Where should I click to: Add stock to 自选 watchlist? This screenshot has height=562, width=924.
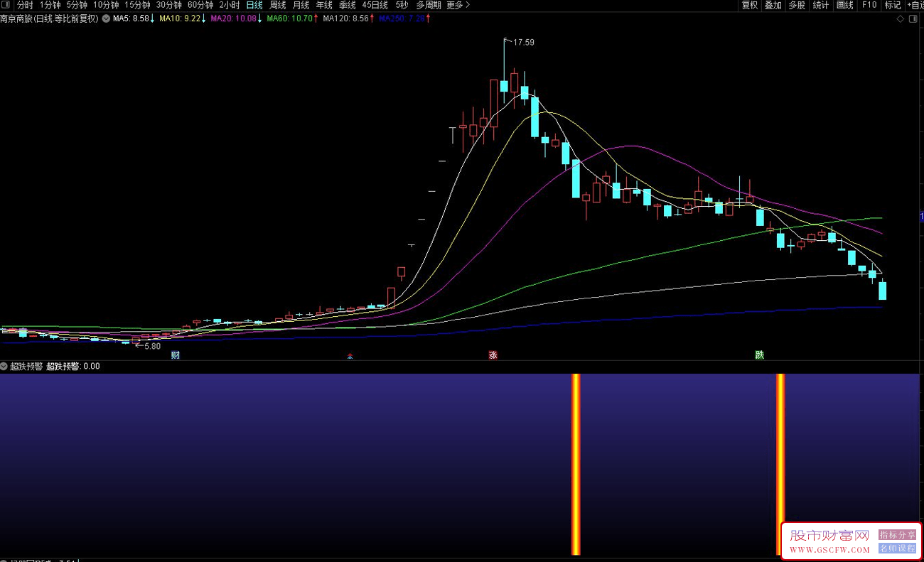(915, 5)
